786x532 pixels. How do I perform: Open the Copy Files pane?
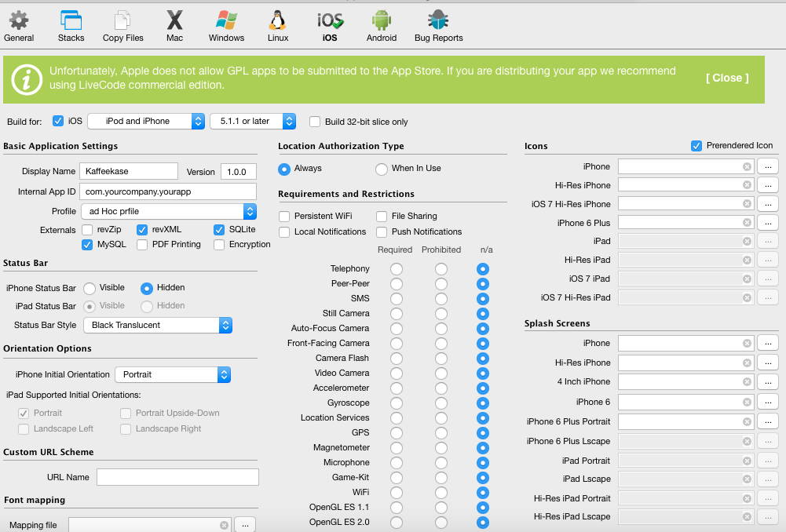(x=123, y=25)
